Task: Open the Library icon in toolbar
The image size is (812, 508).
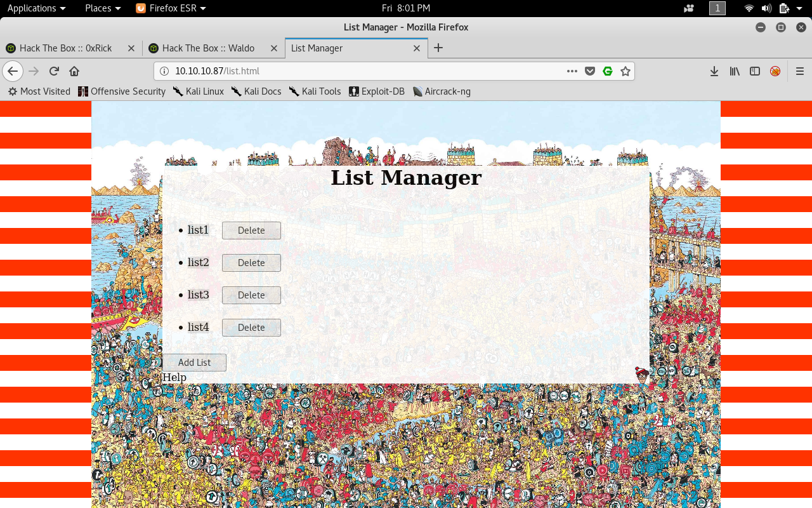Action: 735,71
